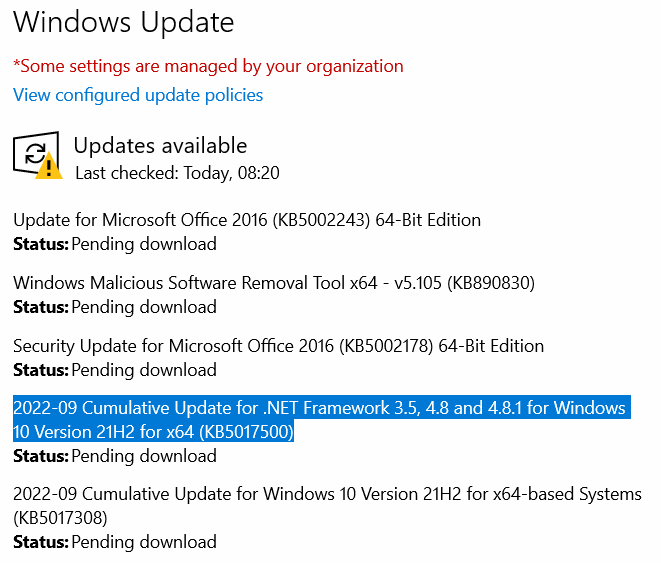Click Pending download status below KB5017308
The width and height of the screenshot is (661, 563).
[x=144, y=542]
